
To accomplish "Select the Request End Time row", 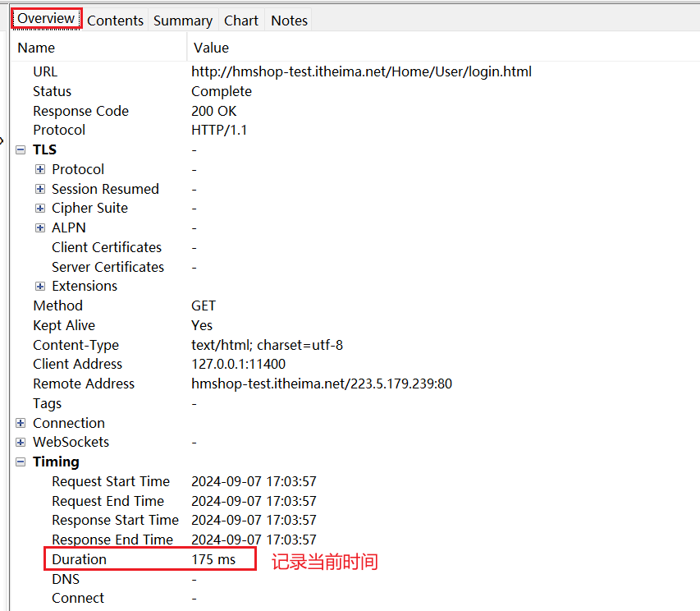I will [x=108, y=501].
